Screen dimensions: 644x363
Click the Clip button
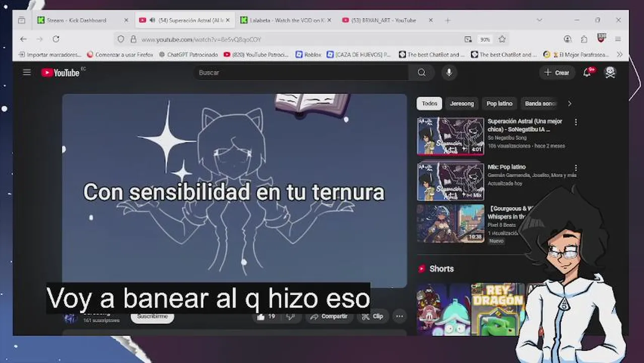[x=372, y=316]
